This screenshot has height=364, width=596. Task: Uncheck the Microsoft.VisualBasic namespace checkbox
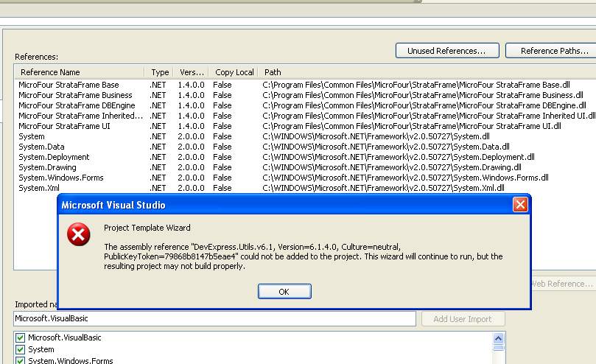coord(20,337)
